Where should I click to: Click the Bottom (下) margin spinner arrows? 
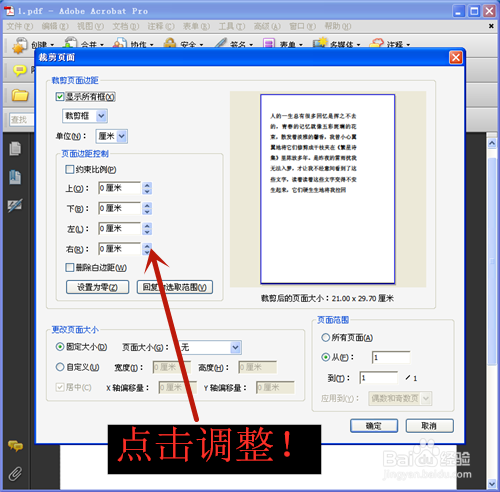click(147, 209)
